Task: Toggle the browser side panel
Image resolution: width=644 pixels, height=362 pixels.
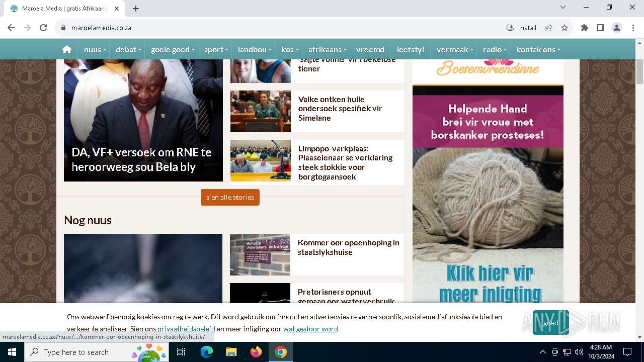Action: (x=601, y=28)
